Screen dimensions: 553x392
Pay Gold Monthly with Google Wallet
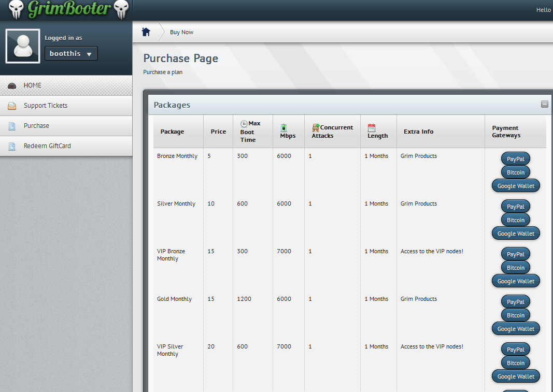pyautogui.click(x=516, y=328)
